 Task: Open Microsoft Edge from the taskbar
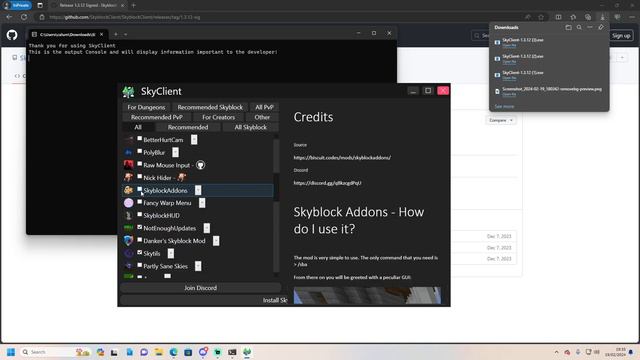click(173, 352)
